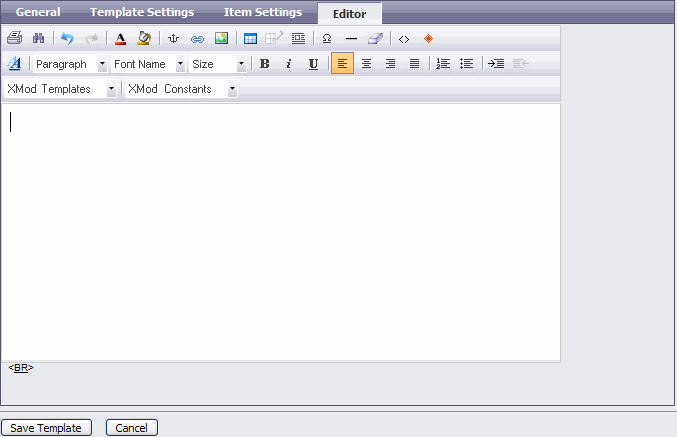Viewport: 677px width, 437px height.
Task: Switch to the General tab
Action: coord(38,12)
